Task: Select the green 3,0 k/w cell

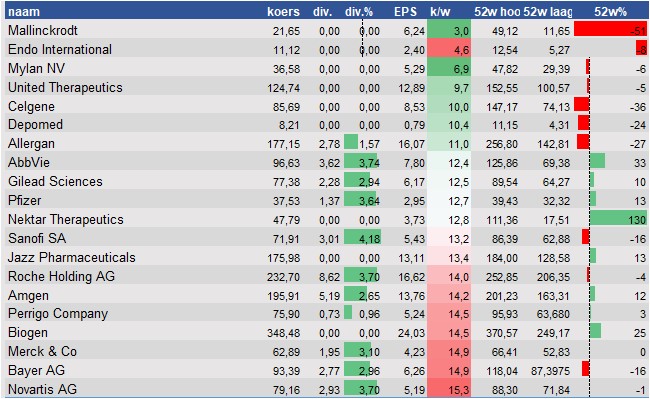Action: click(x=449, y=30)
